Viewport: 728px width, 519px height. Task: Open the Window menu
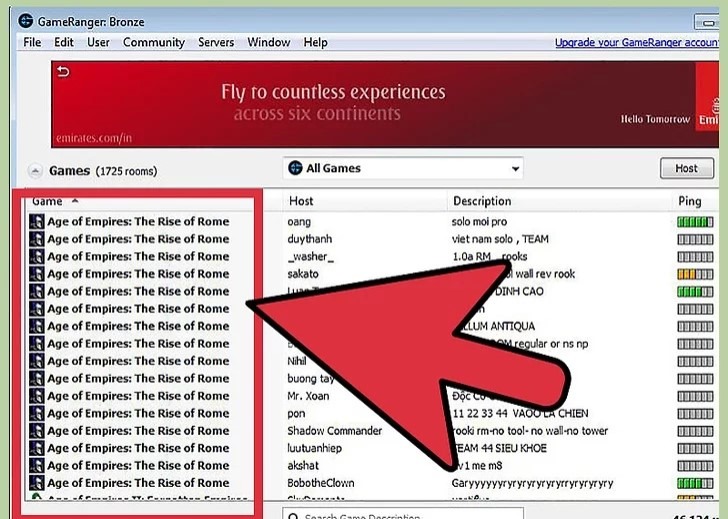pos(268,42)
